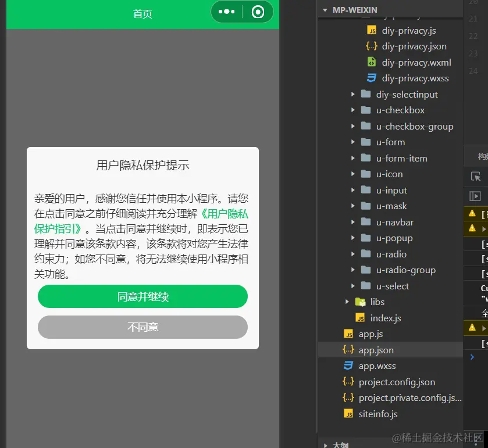Click the wxss icon of app.wxss

pos(348,365)
